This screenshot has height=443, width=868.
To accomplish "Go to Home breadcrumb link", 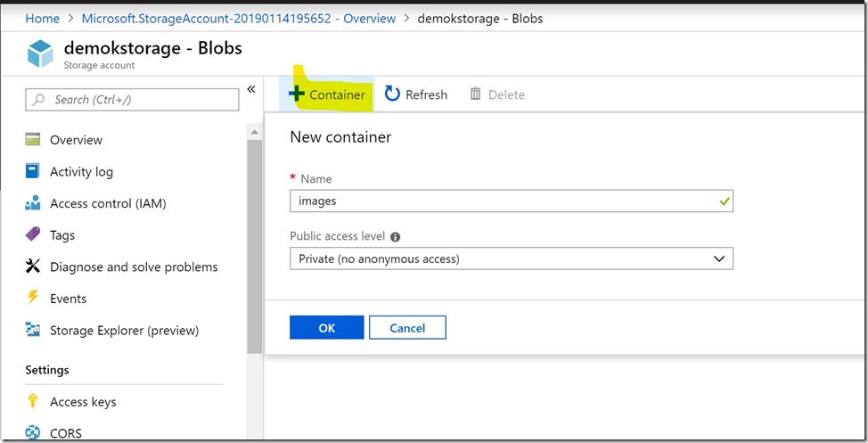I will point(43,19).
